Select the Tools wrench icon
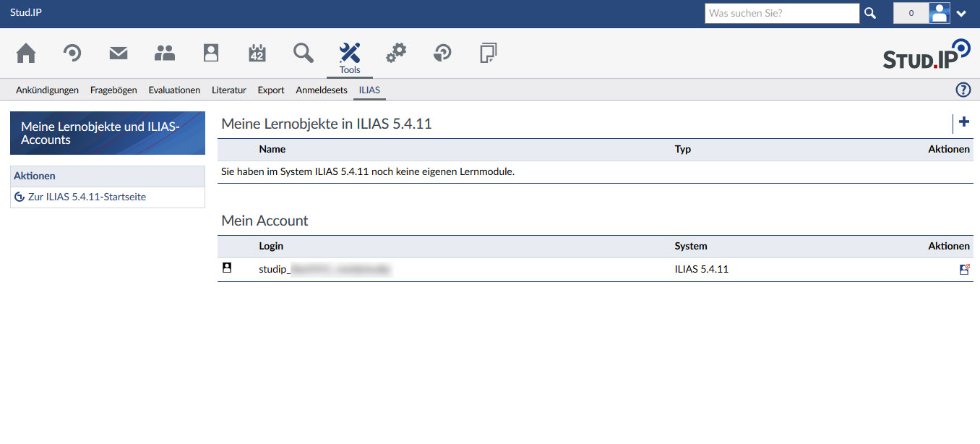Image resolution: width=980 pixels, height=444 pixels. coord(350,53)
